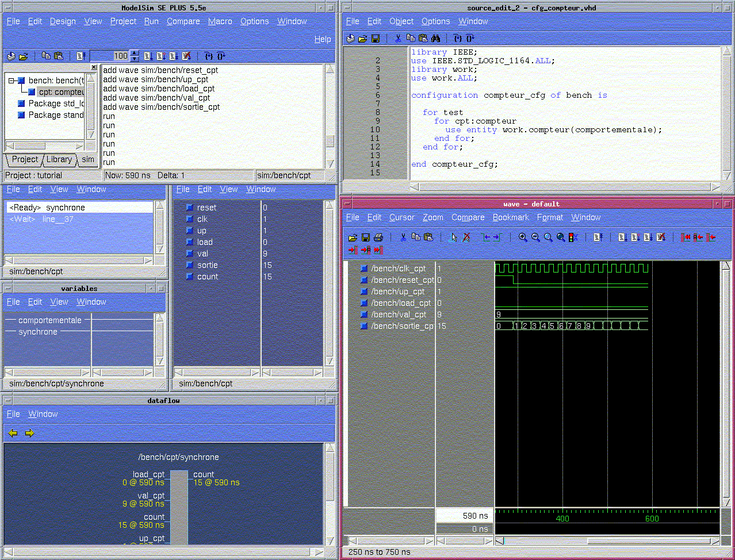Image resolution: width=735 pixels, height=560 pixels.
Task: Click the Break simulation icon with the red X in the main toolbar
Action: [186, 56]
